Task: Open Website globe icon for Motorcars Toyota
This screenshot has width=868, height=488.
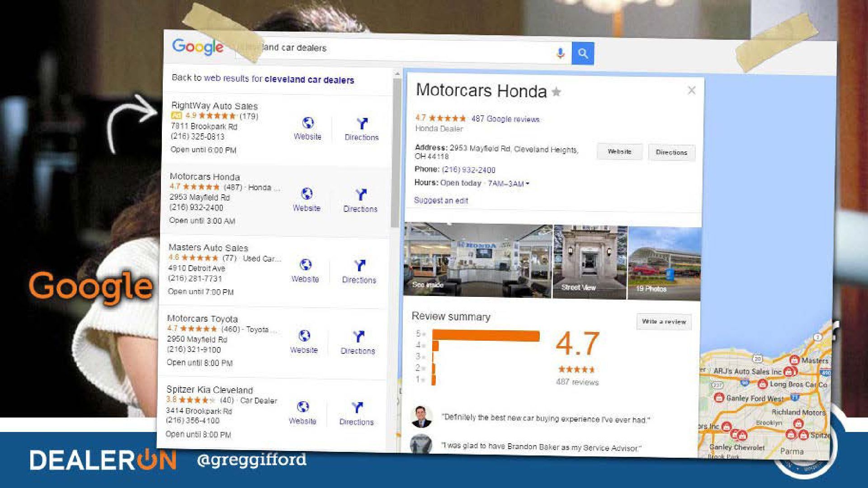Action: pyautogui.click(x=305, y=336)
